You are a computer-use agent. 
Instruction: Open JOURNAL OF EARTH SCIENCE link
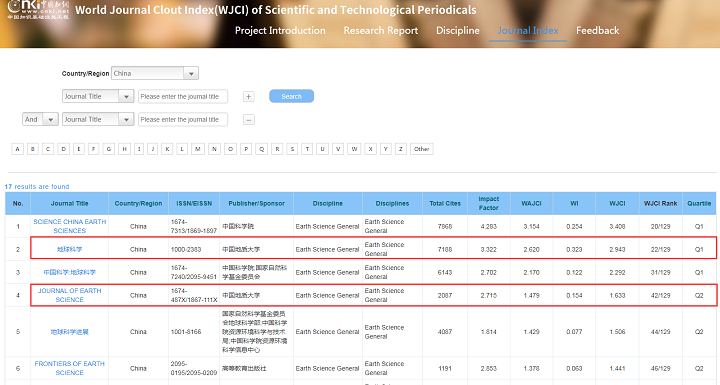click(70, 295)
